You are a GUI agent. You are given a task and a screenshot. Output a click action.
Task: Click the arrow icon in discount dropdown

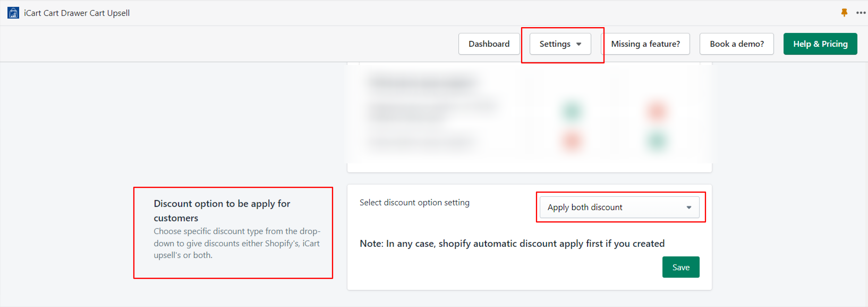pyautogui.click(x=688, y=208)
